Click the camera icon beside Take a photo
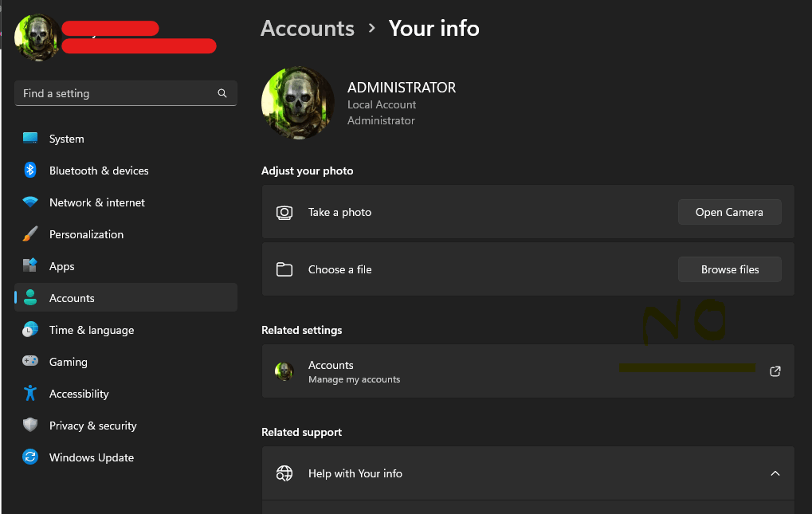Screen dimensions: 812x514 point(284,212)
